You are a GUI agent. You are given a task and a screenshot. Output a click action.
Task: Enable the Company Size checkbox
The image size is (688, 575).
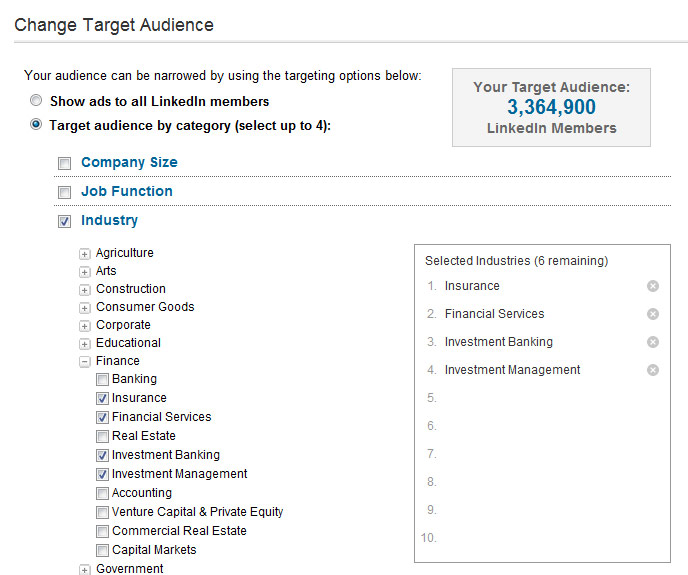pos(65,163)
